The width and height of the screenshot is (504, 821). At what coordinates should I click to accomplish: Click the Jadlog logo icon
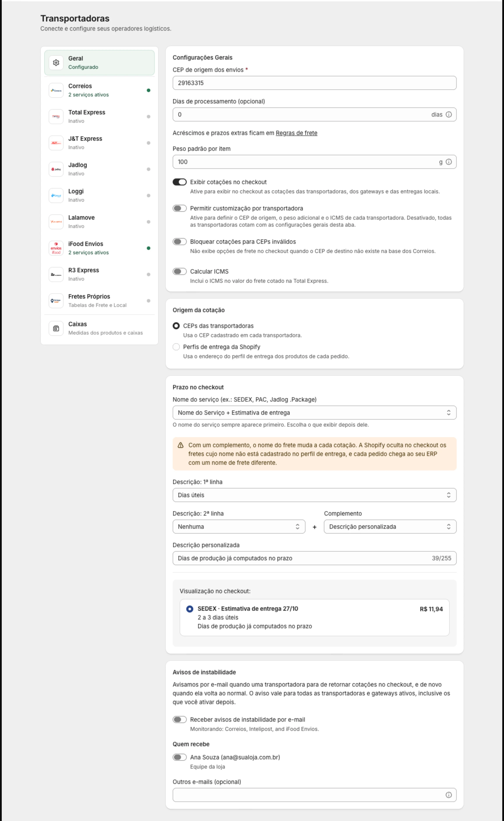[56, 169]
